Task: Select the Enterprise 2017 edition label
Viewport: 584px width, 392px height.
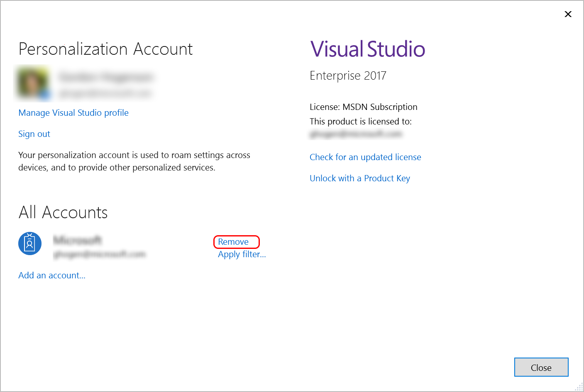Action: coord(348,75)
